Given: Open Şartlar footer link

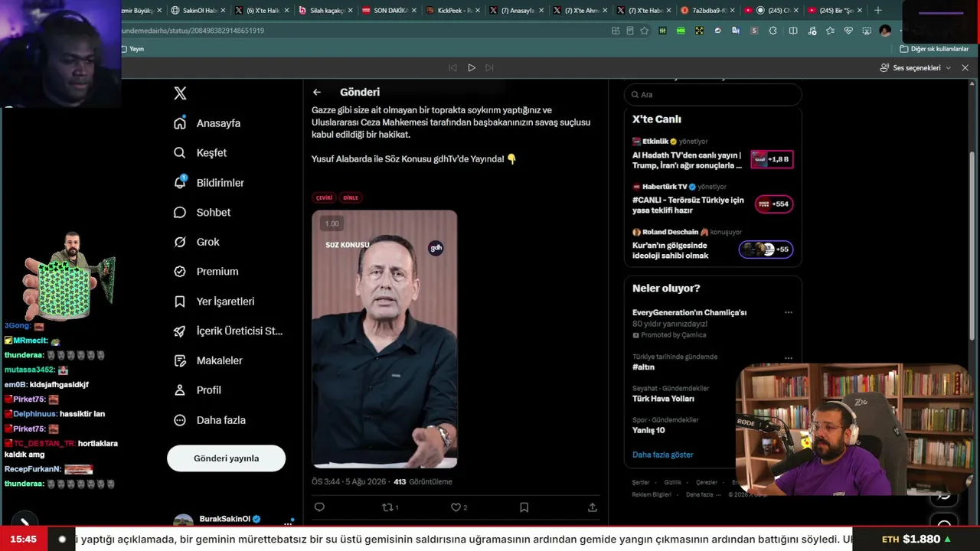Looking at the screenshot, I should click(640, 483).
